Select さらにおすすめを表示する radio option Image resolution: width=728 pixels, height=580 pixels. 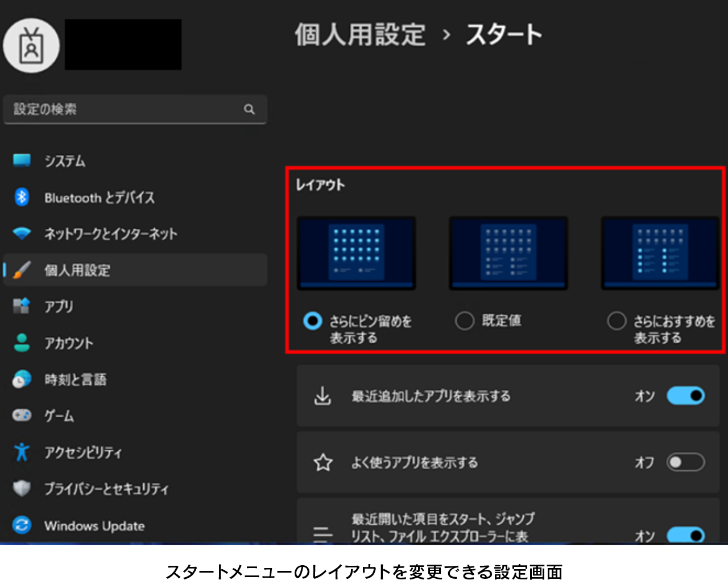617,321
